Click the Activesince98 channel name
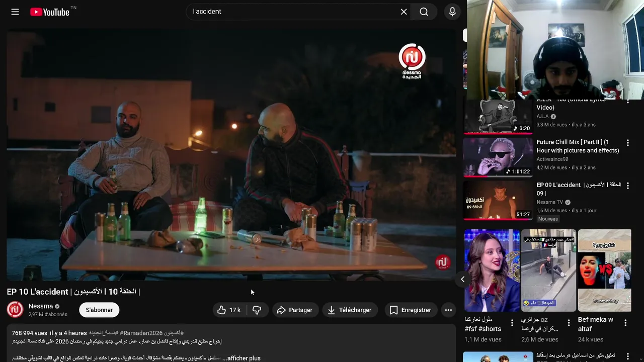Screen dimensions: 644x362 [x=552, y=159]
